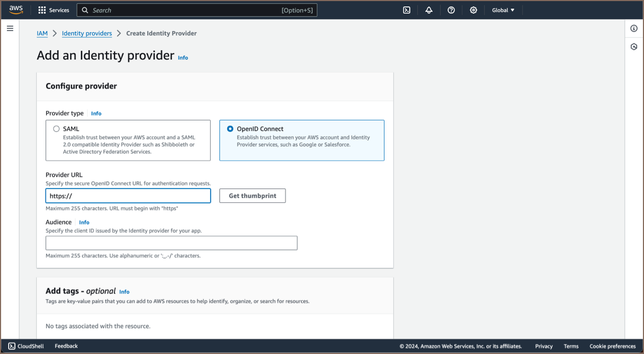Open the info panel icon on right
This screenshot has width=644, height=354.
634,29
